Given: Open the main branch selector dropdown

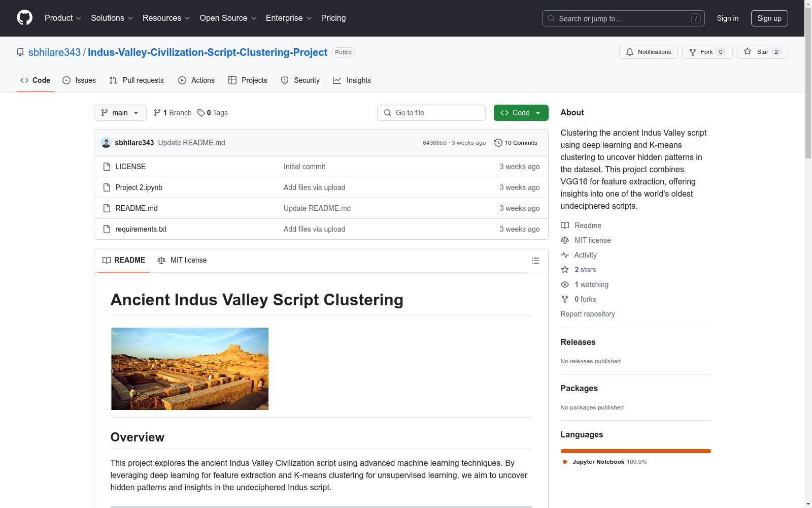Looking at the screenshot, I should point(120,113).
